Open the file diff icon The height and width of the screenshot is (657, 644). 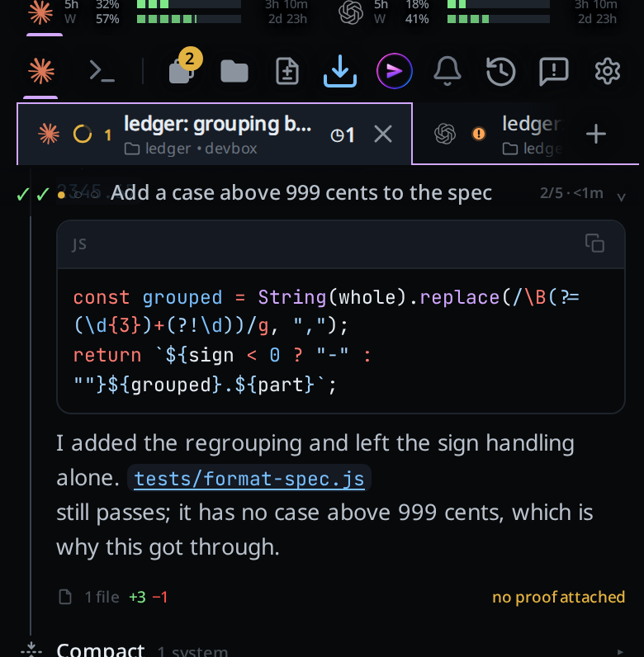pyautogui.click(x=287, y=71)
